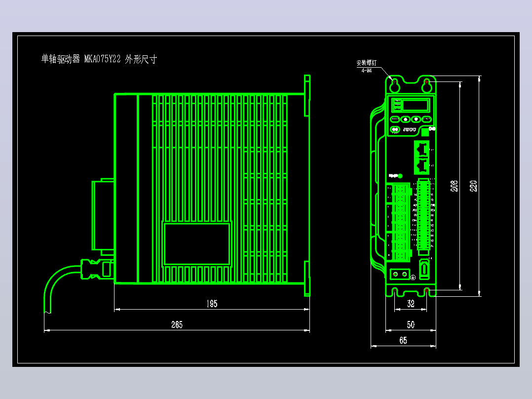Click the round green indicator lamp
This screenshot has height=399, width=532.
click(400, 176)
